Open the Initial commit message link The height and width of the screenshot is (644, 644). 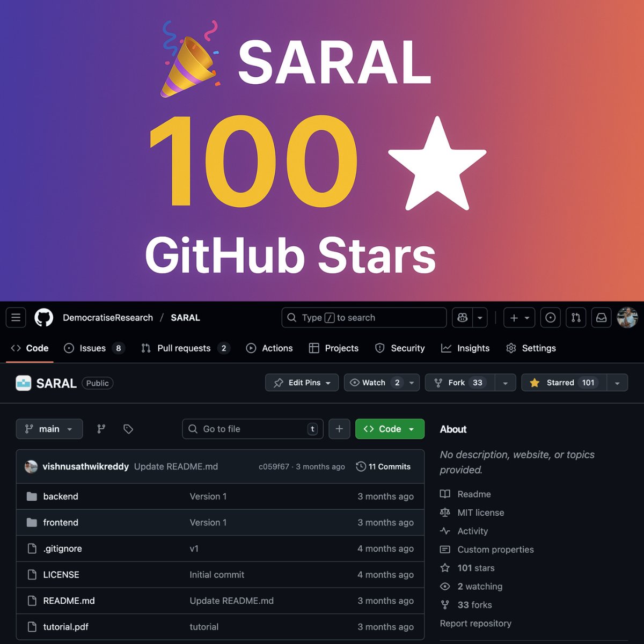tap(217, 575)
